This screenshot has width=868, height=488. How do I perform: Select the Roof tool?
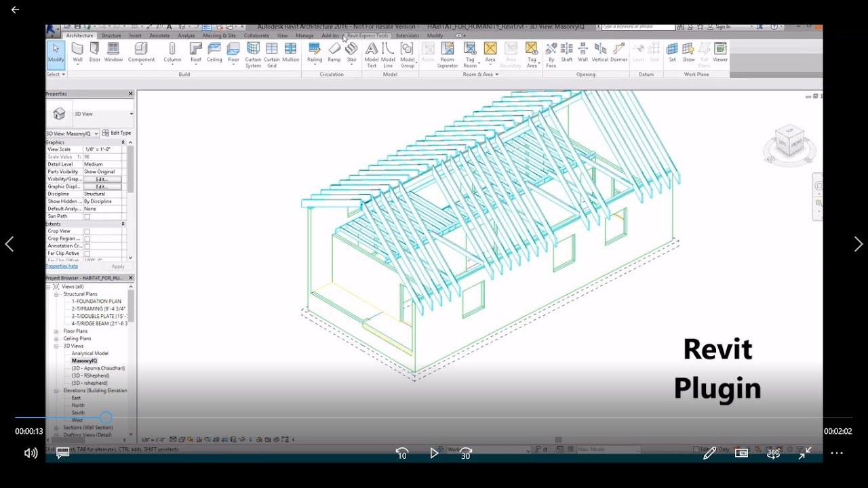point(196,53)
